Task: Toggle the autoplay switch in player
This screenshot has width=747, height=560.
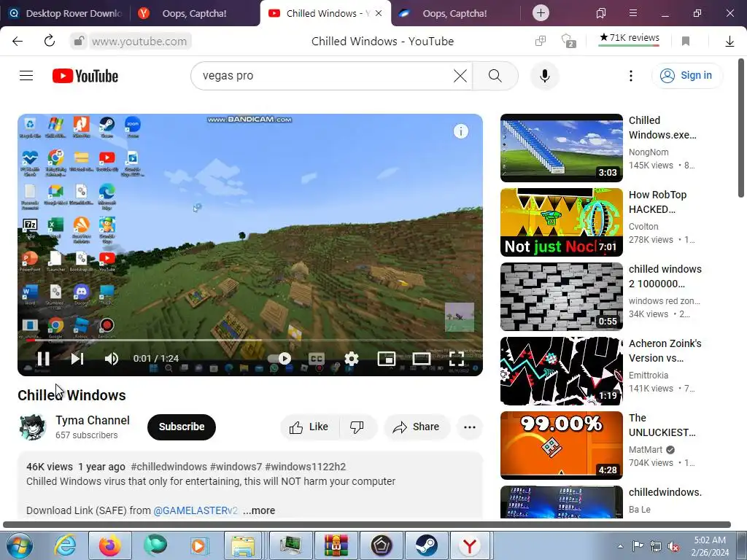Action: (279, 358)
